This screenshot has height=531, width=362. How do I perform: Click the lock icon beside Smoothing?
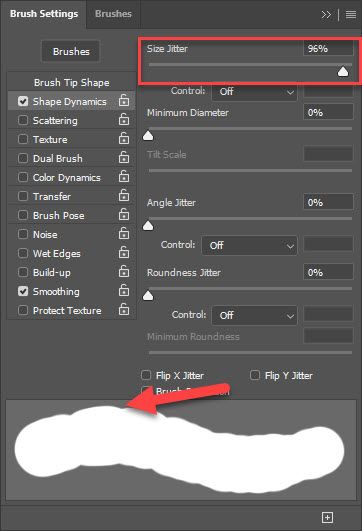124,291
